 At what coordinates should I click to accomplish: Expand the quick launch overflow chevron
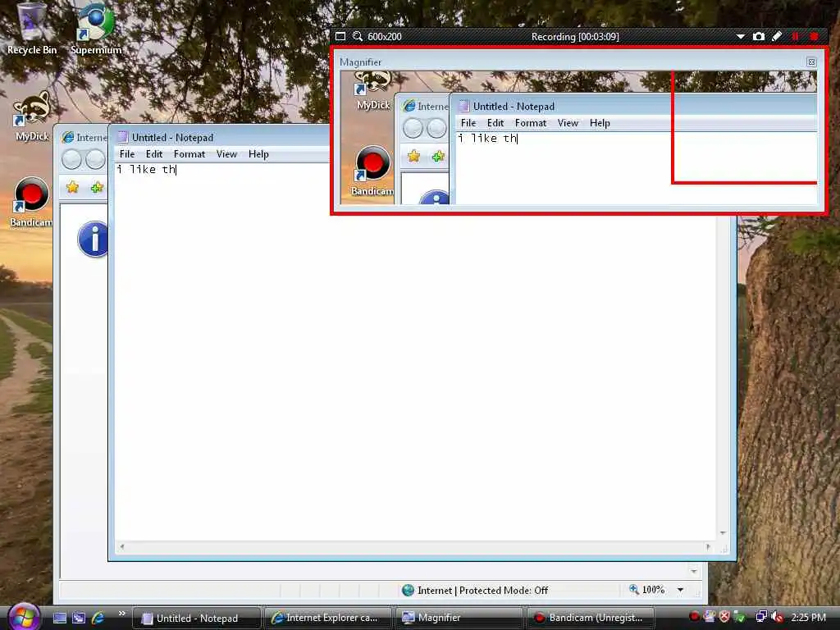(x=121, y=614)
